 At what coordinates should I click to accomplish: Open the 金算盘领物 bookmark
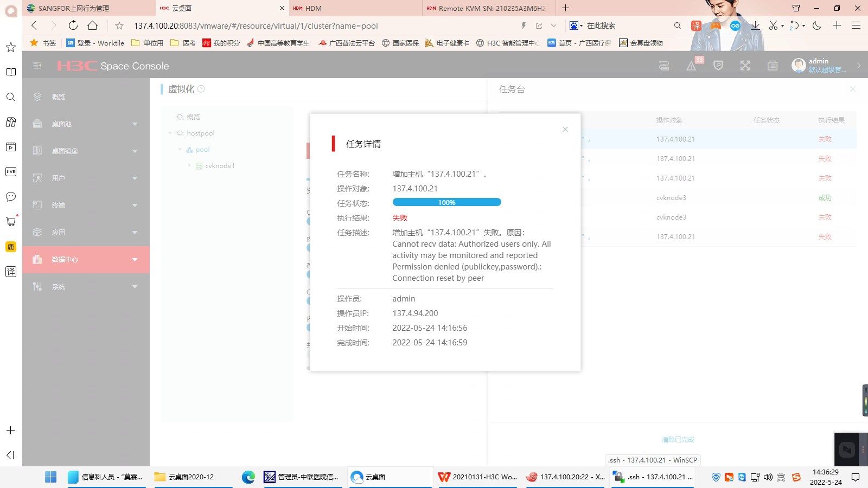(641, 43)
